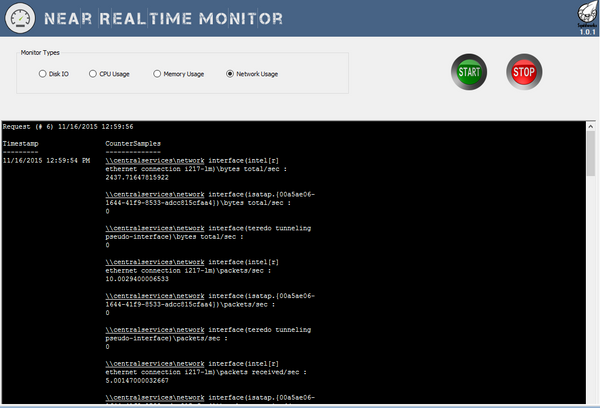Viewport: 600px width, 408px height.
Task: Click the Request (# 6) header line
Action: point(68,127)
